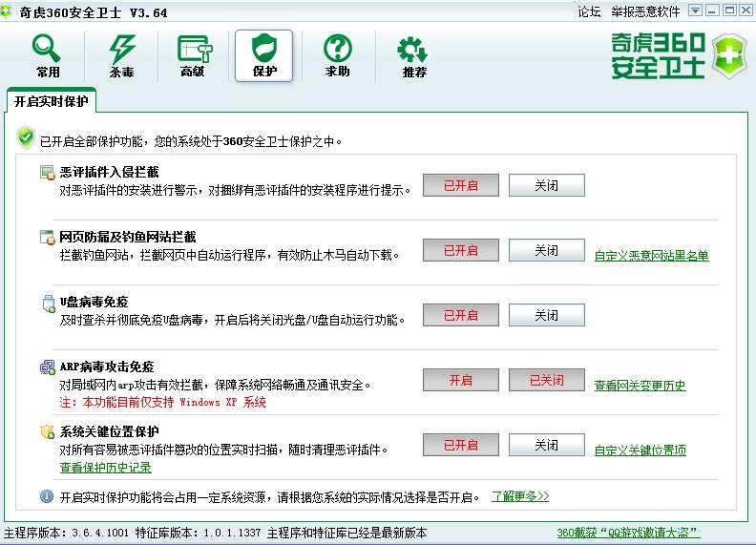Viewport: 756px width, 545px height.
Task: Open the 求助 (Help) question mark icon
Action: pos(338,56)
